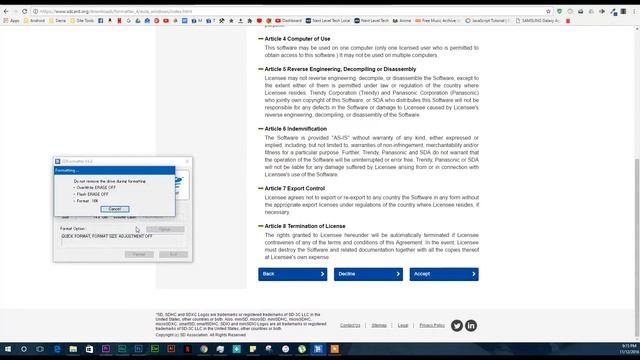Open the YouTube Dashboard bookmark
Viewport: 640px width, 360px height.
click(289, 20)
